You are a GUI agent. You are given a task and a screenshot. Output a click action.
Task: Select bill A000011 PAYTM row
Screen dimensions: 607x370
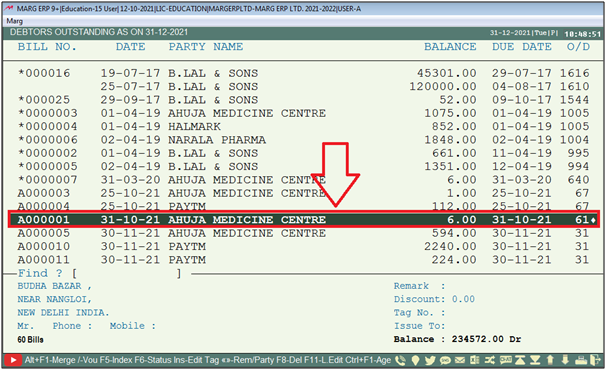click(304, 260)
